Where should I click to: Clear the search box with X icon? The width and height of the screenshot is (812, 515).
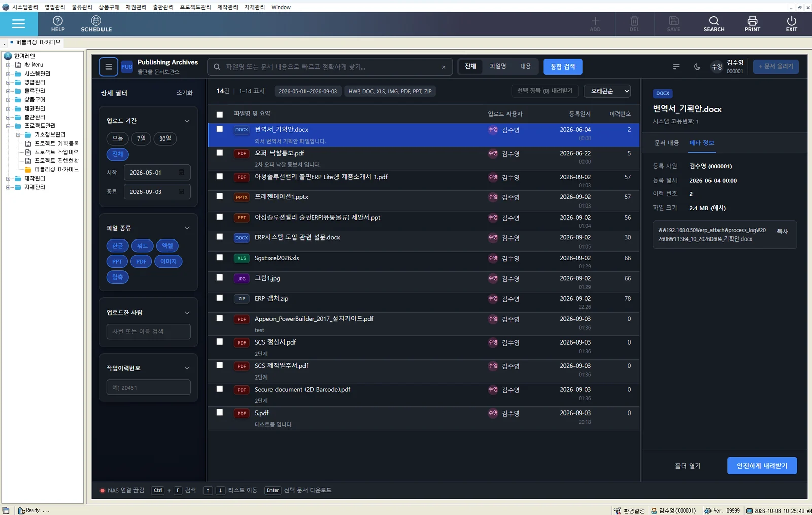(444, 67)
